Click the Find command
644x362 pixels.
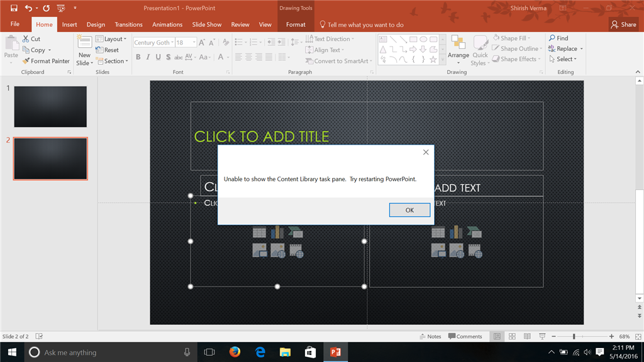[x=558, y=38]
